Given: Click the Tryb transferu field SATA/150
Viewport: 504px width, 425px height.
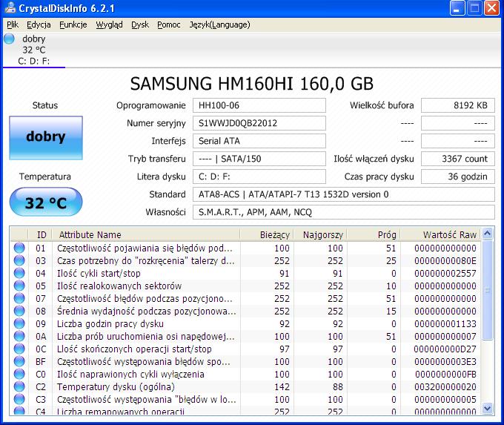Looking at the screenshot, I should [x=259, y=159].
